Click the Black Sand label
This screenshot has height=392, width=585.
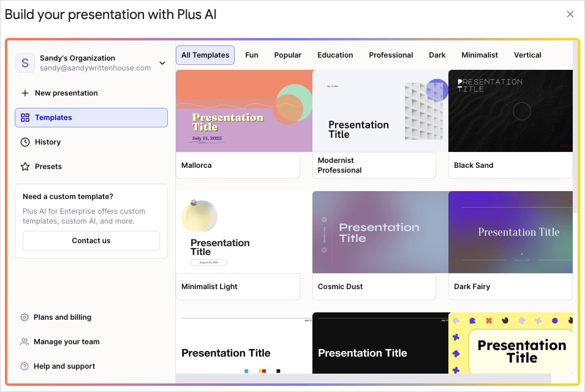[x=474, y=165]
